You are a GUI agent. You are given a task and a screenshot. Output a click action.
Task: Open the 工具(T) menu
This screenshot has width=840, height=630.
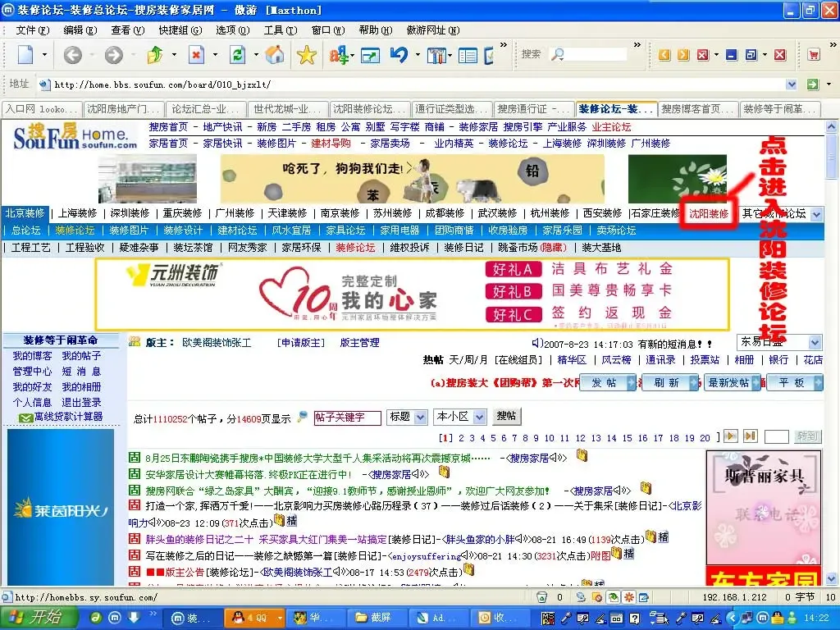coord(281,30)
